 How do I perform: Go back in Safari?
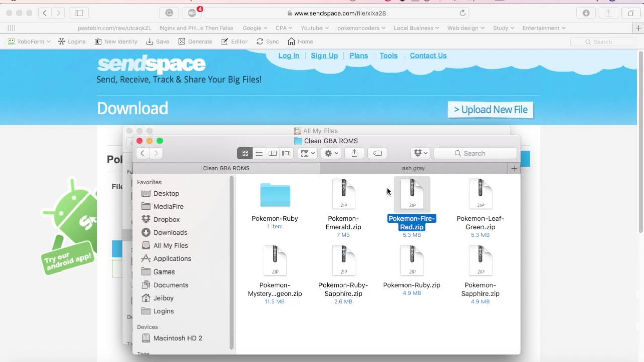(x=45, y=13)
